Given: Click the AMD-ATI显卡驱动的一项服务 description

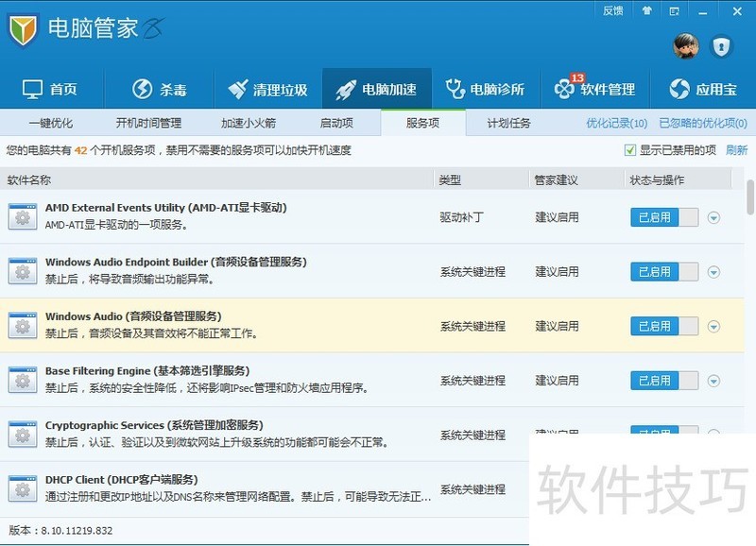Looking at the screenshot, I should click(x=116, y=225).
